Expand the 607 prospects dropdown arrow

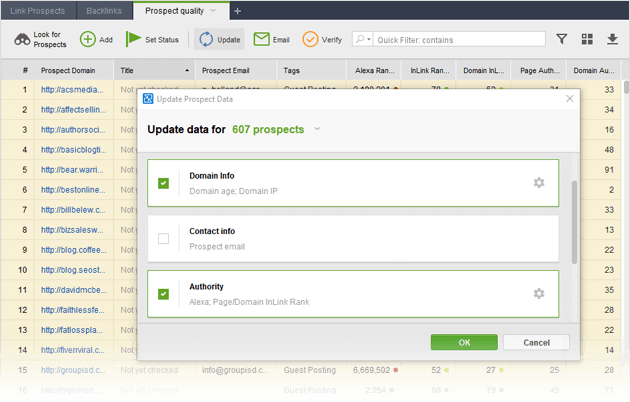318,130
